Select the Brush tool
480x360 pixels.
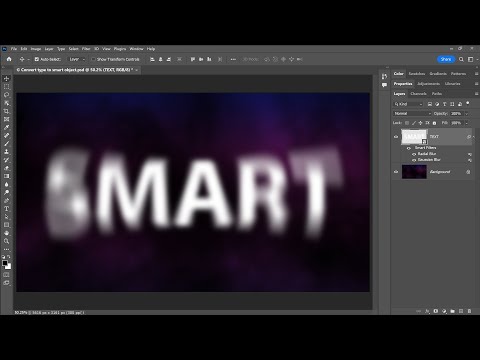6,144
